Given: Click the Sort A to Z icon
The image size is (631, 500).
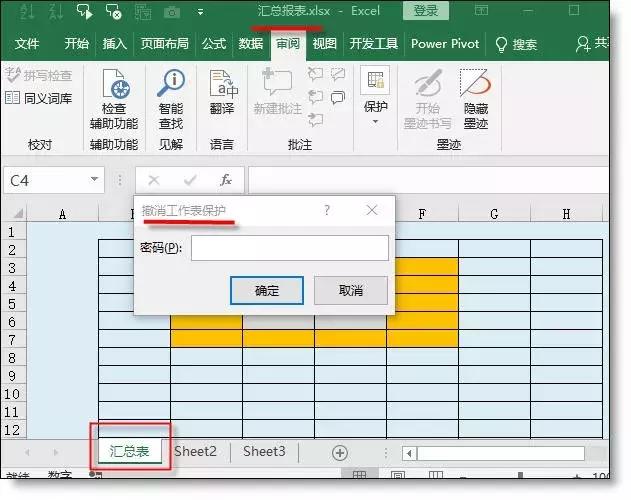Looking at the screenshot, I should click(x=27, y=11).
